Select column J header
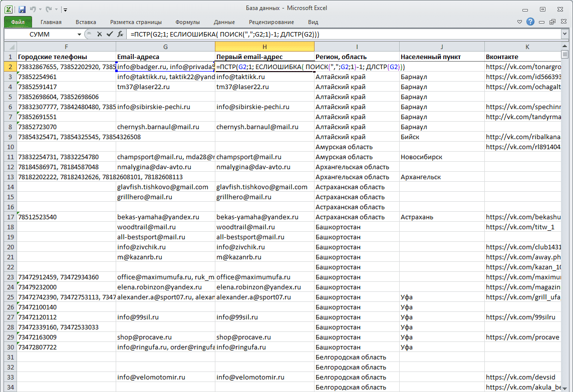The width and height of the screenshot is (573, 392). click(442, 47)
